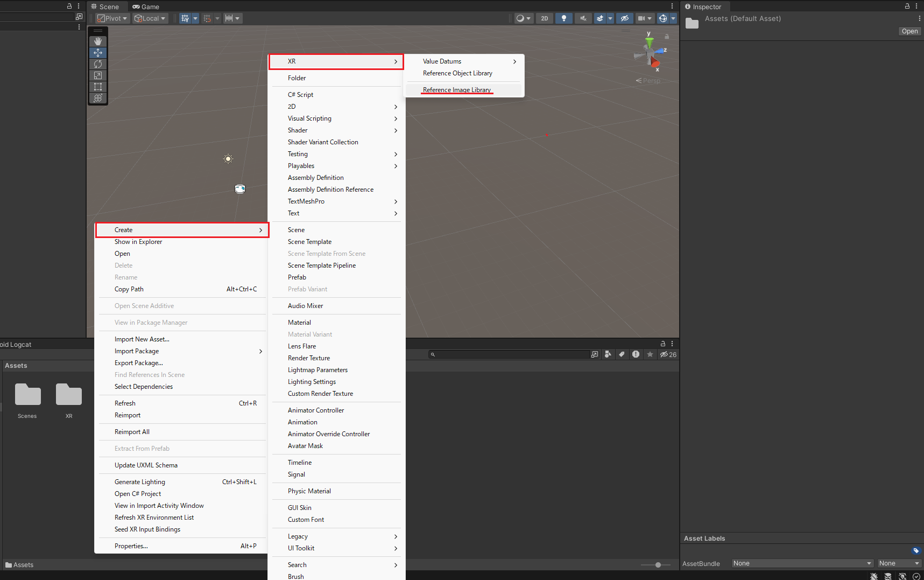This screenshot has height=580, width=924.
Task: Open draw mode shading dropdown
Action: point(523,18)
